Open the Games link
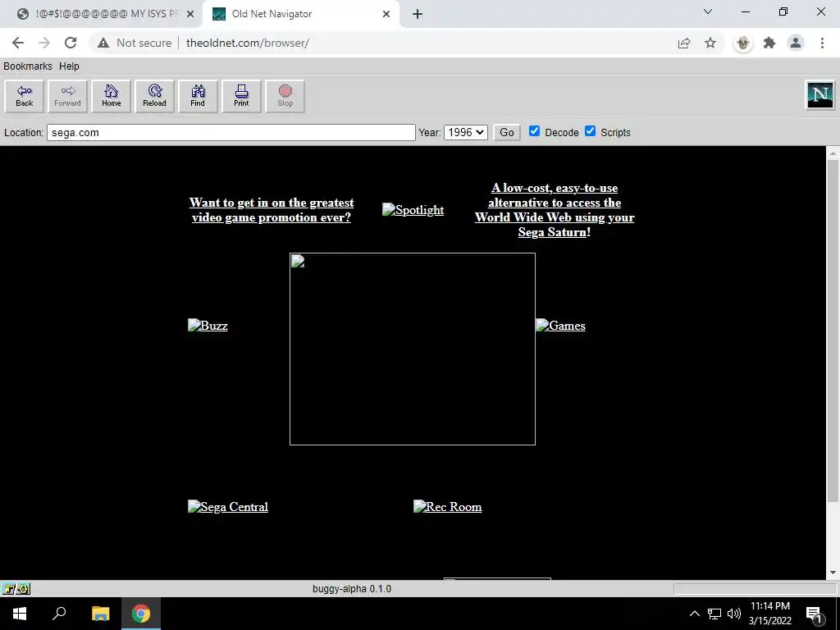Image resolution: width=840 pixels, height=630 pixels. [x=561, y=326]
